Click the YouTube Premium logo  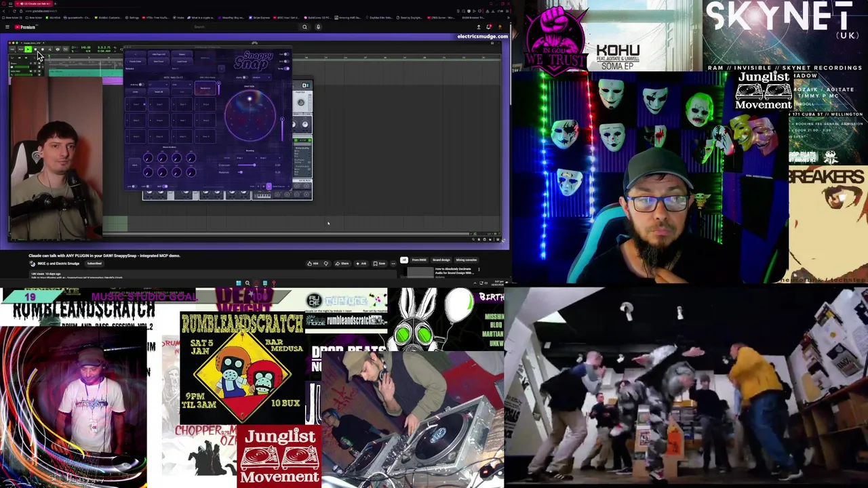click(x=26, y=27)
